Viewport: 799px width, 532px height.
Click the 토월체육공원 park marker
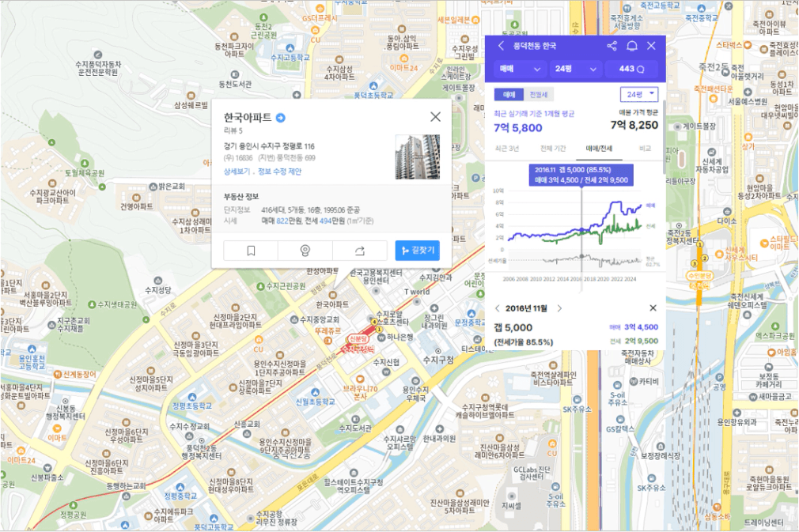click(x=85, y=164)
